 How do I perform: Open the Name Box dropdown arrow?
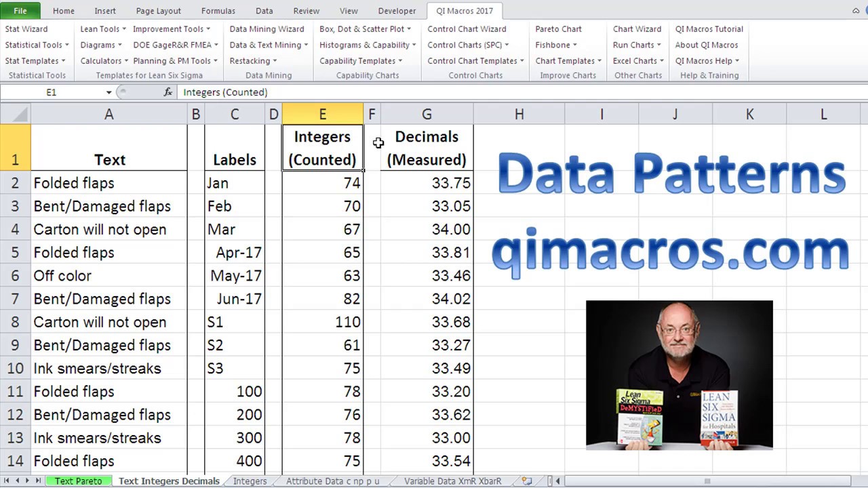[x=108, y=92]
